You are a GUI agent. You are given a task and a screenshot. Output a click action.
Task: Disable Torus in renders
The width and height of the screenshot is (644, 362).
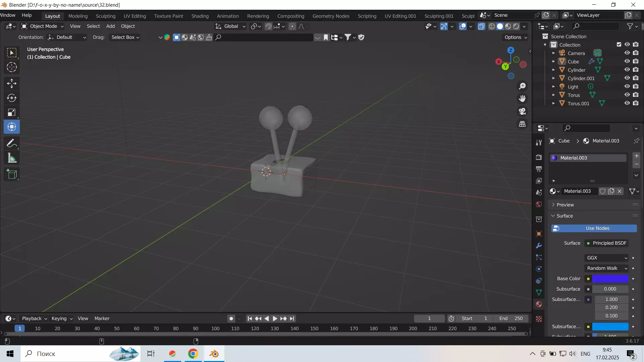pyautogui.click(x=636, y=95)
